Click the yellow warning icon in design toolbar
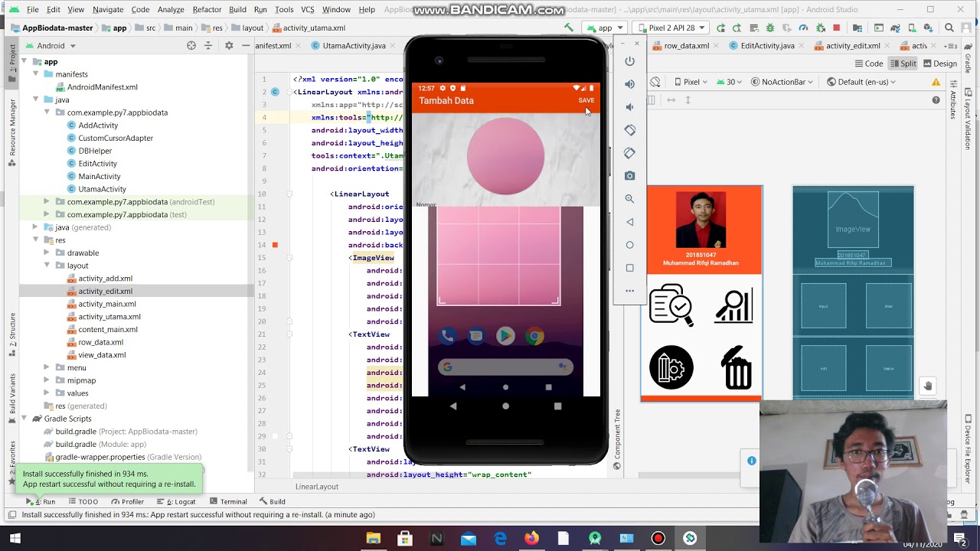 936,82
